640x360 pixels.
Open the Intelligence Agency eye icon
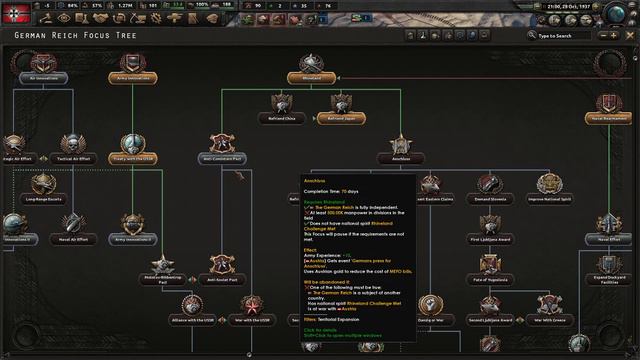click(x=64, y=18)
